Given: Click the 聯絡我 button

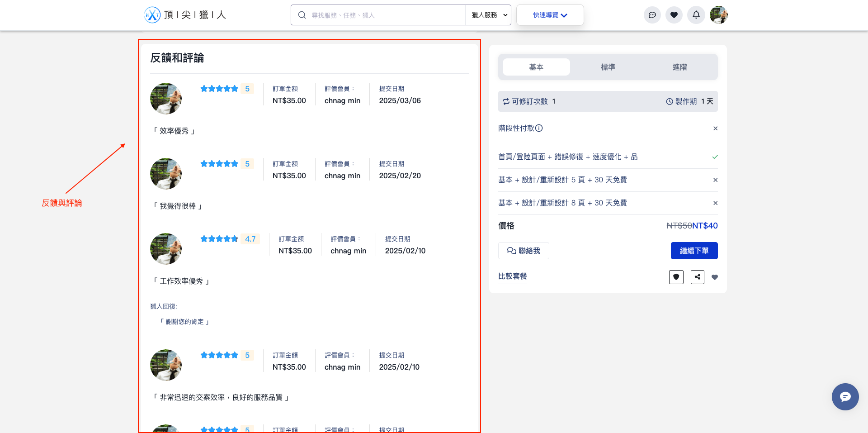Looking at the screenshot, I should [x=523, y=251].
